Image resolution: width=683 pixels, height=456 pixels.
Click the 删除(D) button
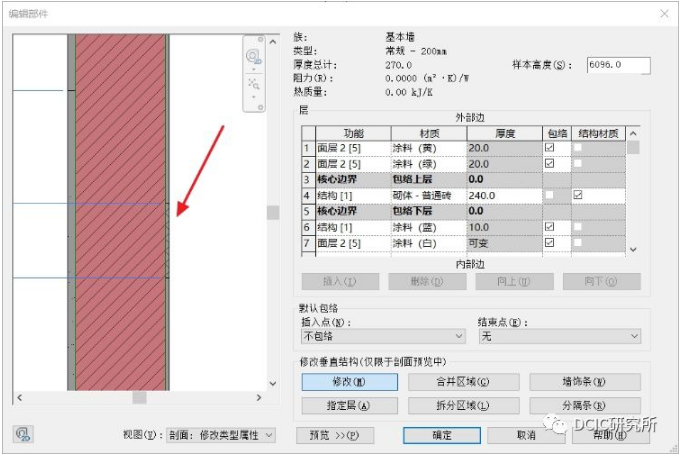tap(427, 281)
